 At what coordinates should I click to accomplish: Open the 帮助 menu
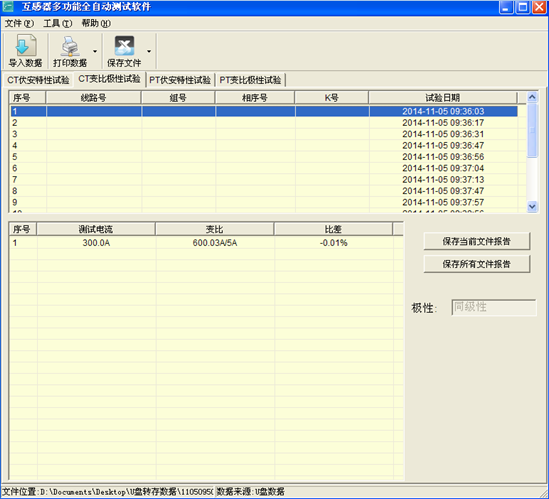(x=96, y=23)
